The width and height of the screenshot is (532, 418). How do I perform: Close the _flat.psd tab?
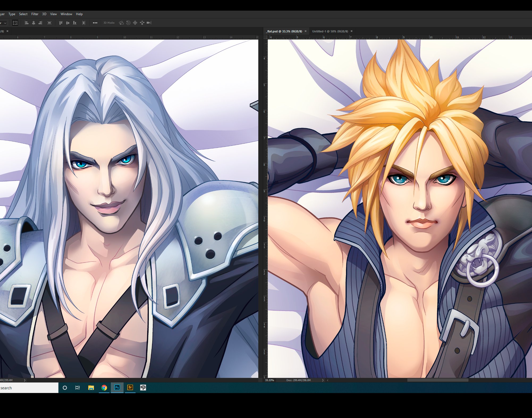306,31
